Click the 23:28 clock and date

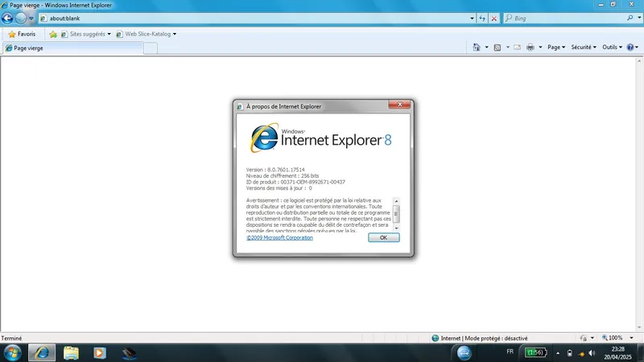coord(617,353)
